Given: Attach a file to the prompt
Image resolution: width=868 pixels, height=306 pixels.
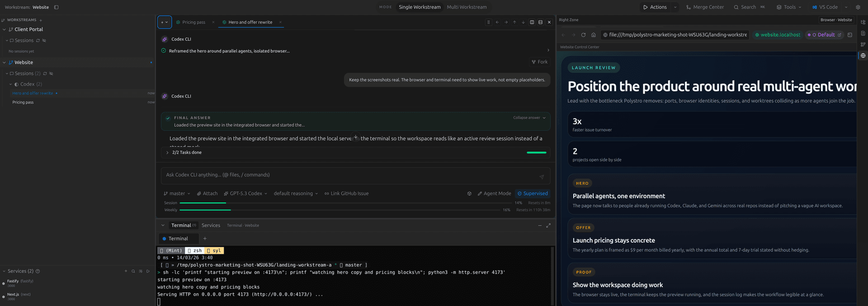Looking at the screenshot, I should click(x=207, y=193).
